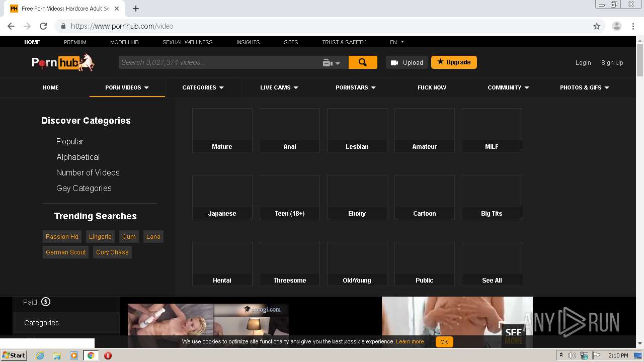Open a new browser tab
This screenshot has width=644, height=362.
pos(136,9)
